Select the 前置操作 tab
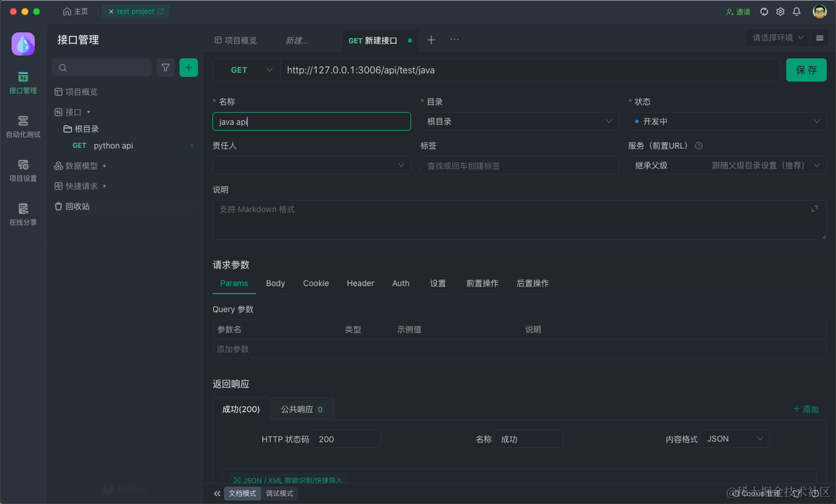 [482, 283]
